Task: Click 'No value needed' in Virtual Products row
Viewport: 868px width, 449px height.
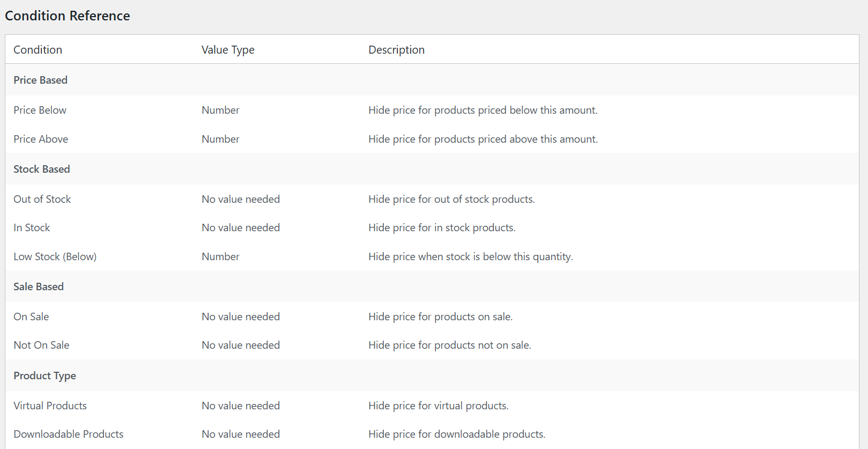Action: point(241,406)
